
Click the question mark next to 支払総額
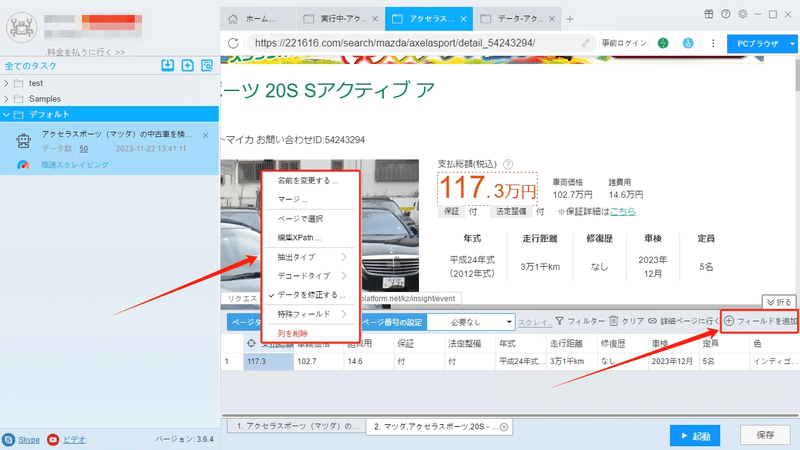(508, 164)
